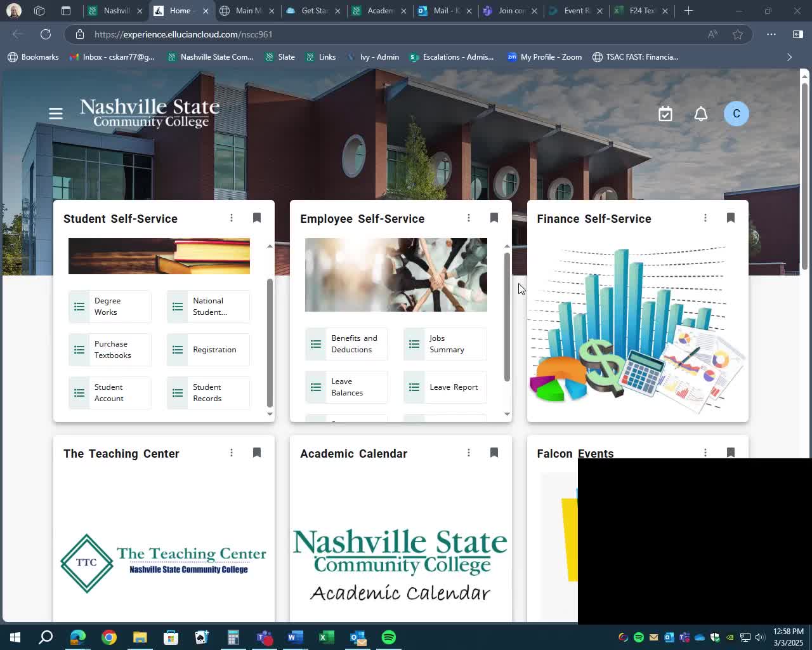Open Purchase Textbooks link
The height and width of the screenshot is (650, 812).
tap(110, 350)
